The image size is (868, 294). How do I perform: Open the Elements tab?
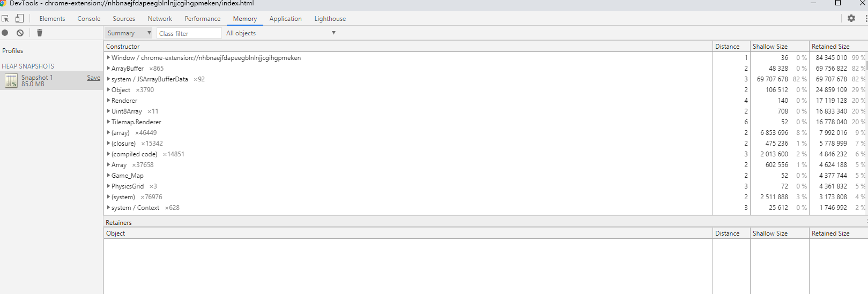pos(52,19)
